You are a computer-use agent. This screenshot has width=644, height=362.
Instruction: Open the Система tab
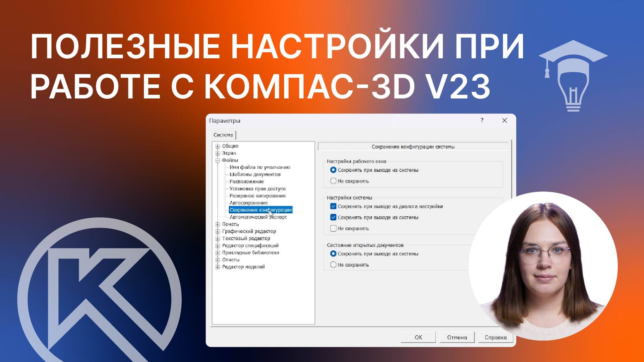(223, 135)
